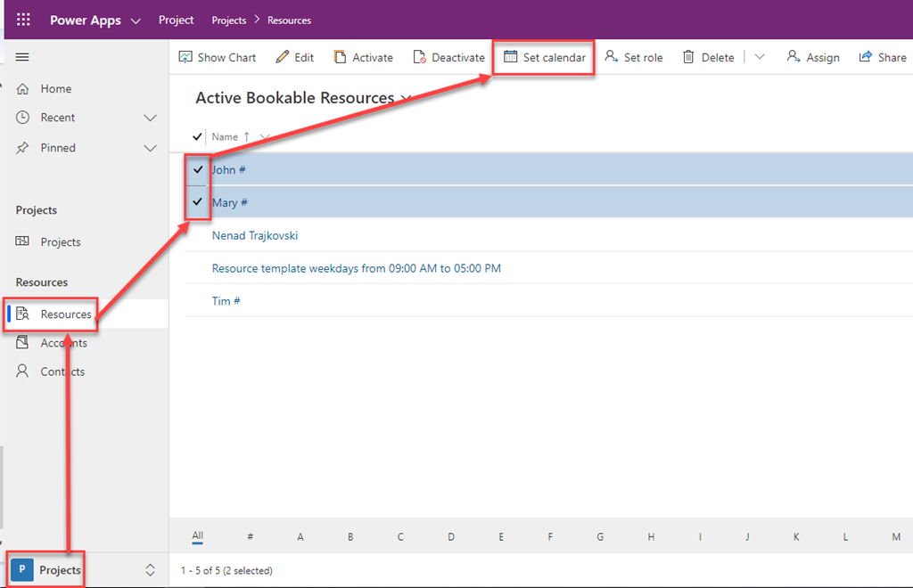The height and width of the screenshot is (588, 913).
Task: Select Contacts in the left navigation
Action: click(62, 372)
